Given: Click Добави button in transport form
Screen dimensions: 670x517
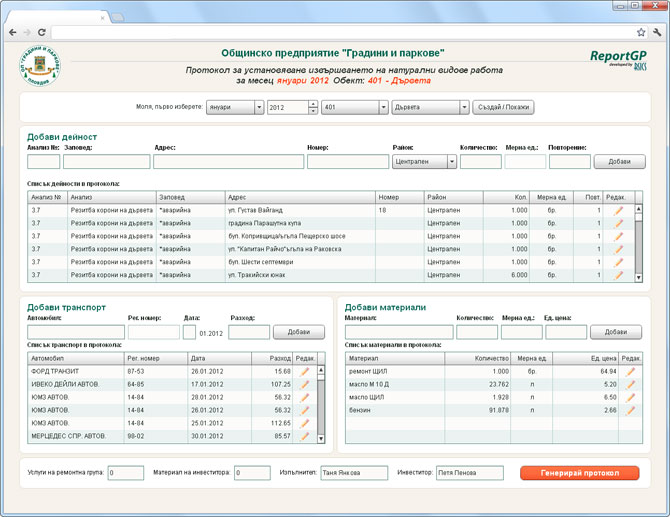Looking at the screenshot, I should [299, 332].
